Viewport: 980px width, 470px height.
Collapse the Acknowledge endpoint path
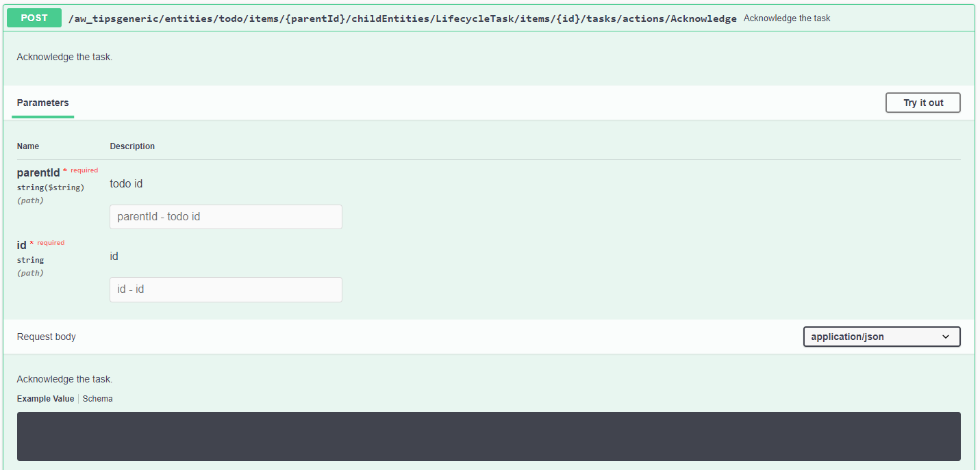coord(403,18)
